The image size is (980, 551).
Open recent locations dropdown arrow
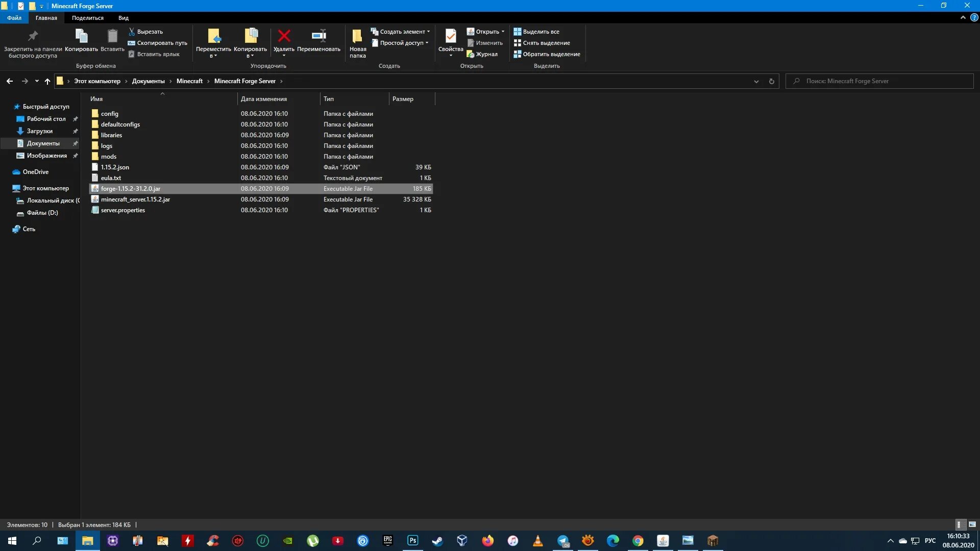pos(37,81)
